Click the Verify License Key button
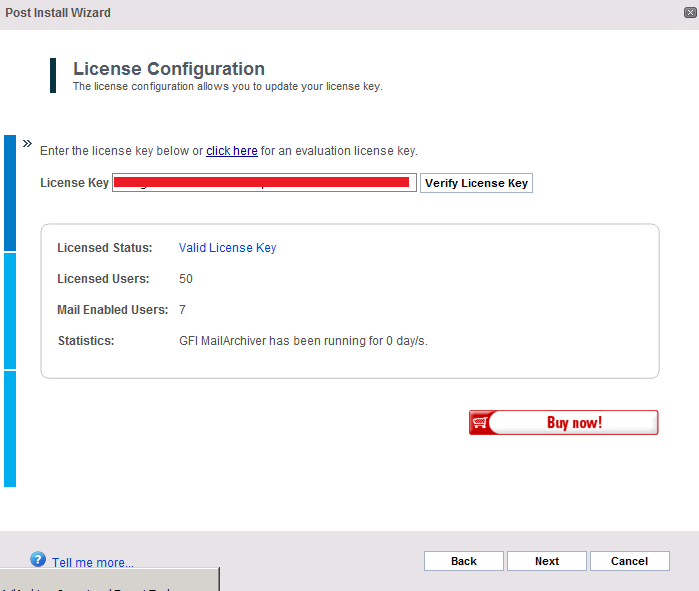The height and width of the screenshot is (591, 699). pyautogui.click(x=476, y=183)
